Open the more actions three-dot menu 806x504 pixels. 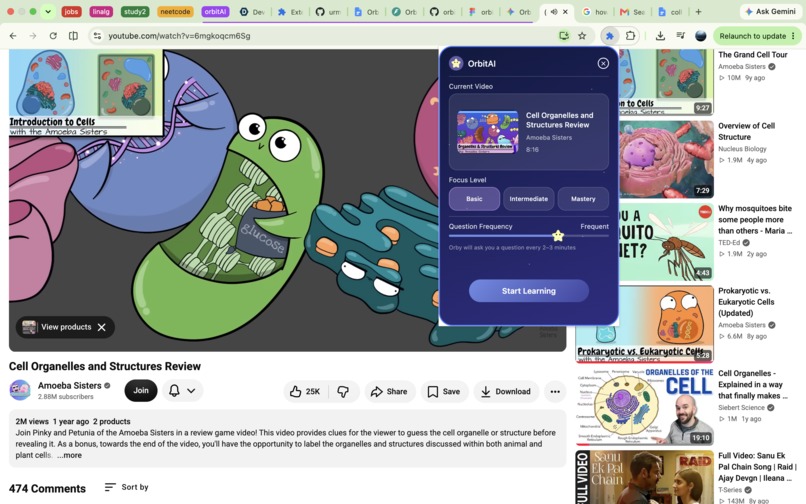(x=555, y=391)
